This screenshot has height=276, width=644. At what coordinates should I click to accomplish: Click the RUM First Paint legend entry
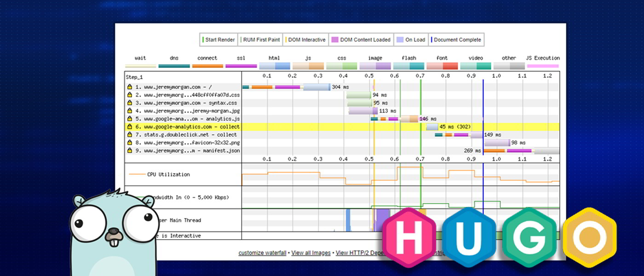(x=260, y=40)
